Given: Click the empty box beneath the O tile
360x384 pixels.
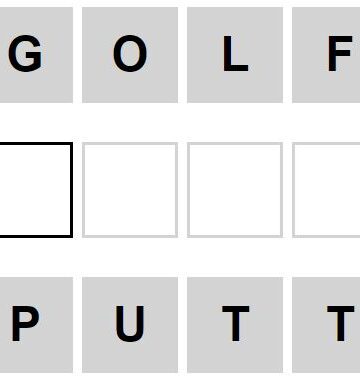Looking at the screenshot, I should tap(130, 190).
